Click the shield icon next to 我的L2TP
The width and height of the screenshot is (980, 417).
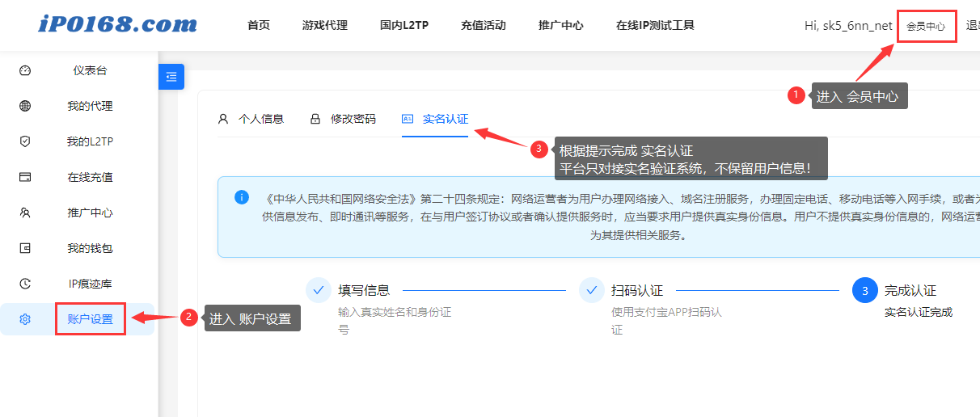click(25, 142)
